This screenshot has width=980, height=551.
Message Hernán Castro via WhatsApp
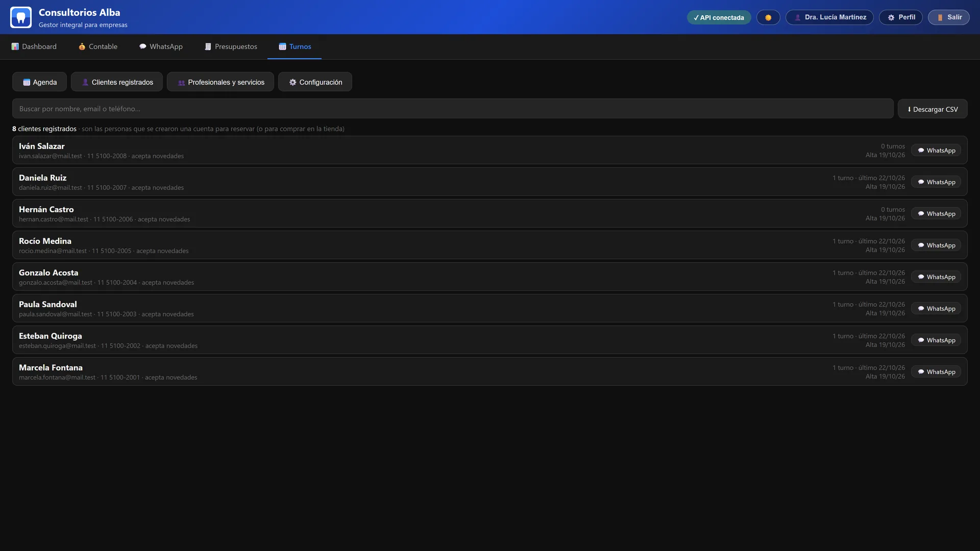pos(936,214)
